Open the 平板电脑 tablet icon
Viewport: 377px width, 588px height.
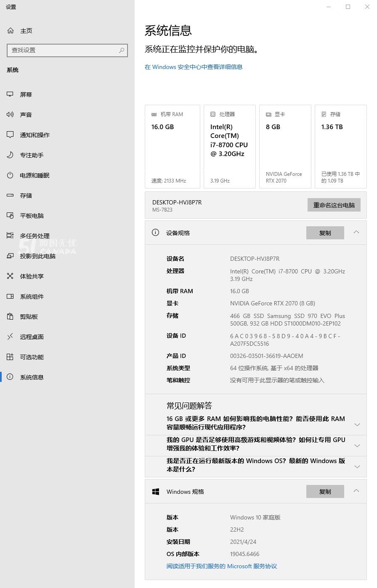click(x=10, y=215)
